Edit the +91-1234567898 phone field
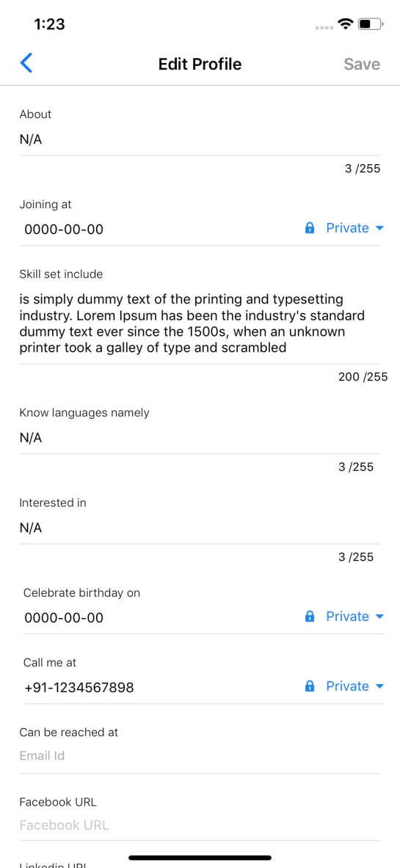The width and height of the screenshot is (400, 868). pyautogui.click(x=161, y=688)
